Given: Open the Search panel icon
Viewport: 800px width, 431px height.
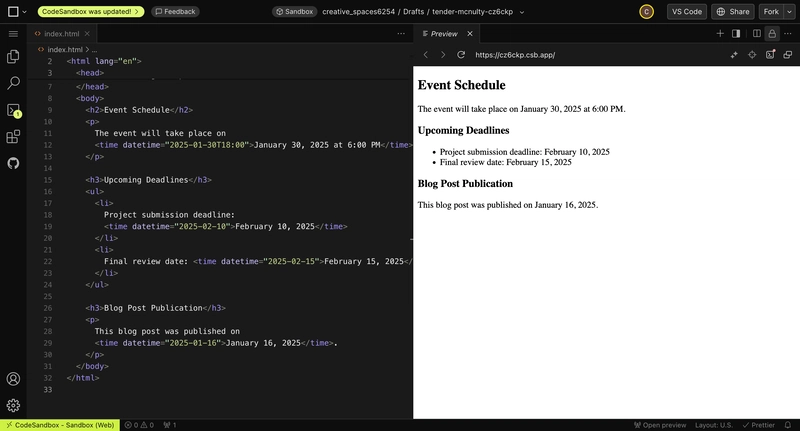Looking at the screenshot, I should (13, 83).
